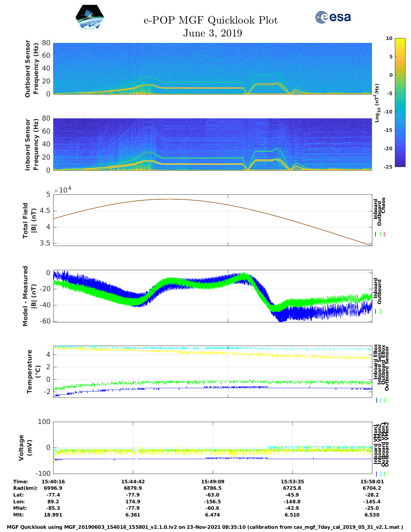
Task: Click the red Chaos legend marker
Action: coord(384,234)
